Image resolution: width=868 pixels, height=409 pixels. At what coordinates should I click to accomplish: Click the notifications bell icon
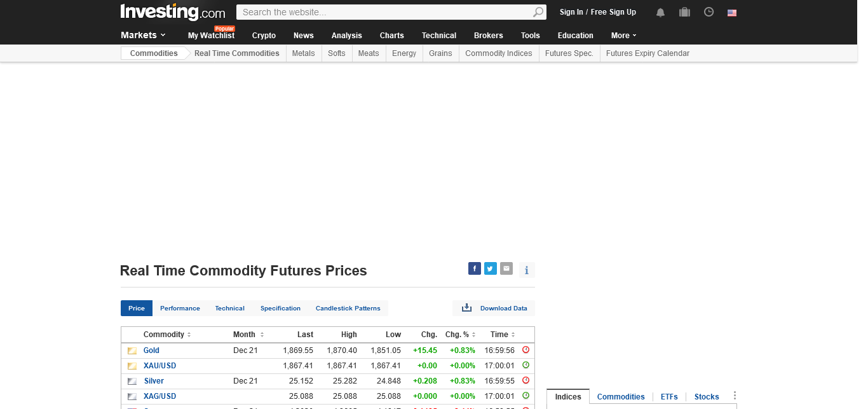coord(660,12)
